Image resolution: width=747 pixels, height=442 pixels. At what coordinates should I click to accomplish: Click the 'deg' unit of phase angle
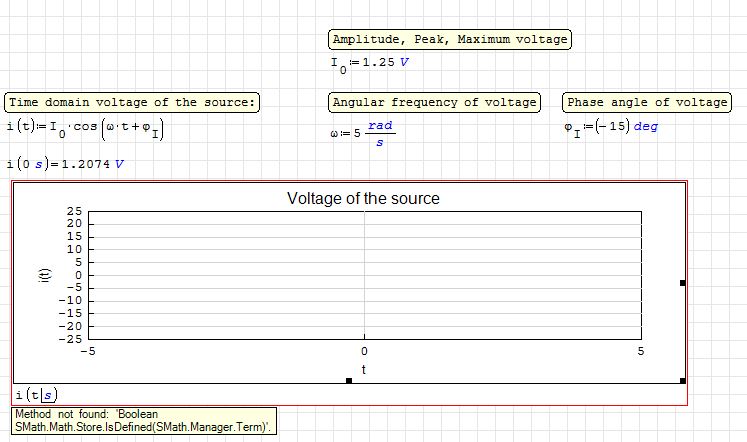click(646, 127)
